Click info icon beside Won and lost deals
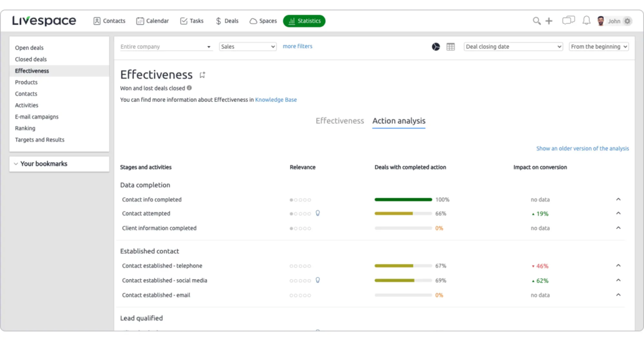644x341 pixels. coord(189,88)
